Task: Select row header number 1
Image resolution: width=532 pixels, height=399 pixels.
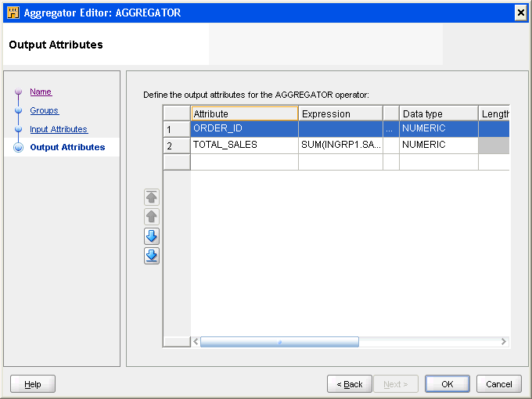Action: click(176, 129)
